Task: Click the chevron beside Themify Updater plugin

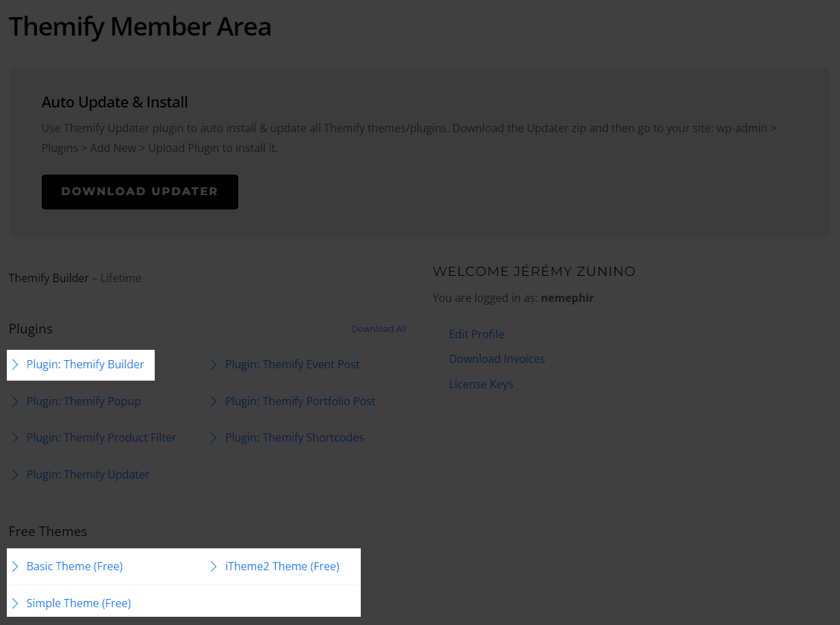Action: click(15, 474)
